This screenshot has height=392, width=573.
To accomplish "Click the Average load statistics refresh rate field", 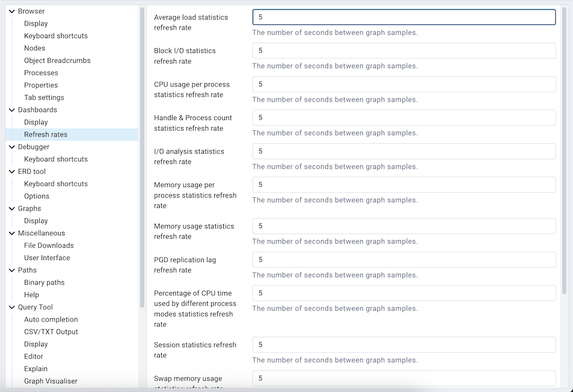I will 404,17.
